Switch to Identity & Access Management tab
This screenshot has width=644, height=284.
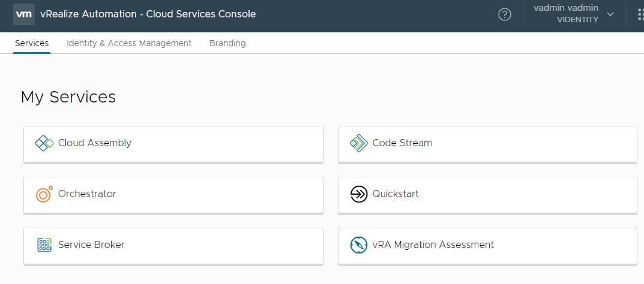tap(129, 43)
